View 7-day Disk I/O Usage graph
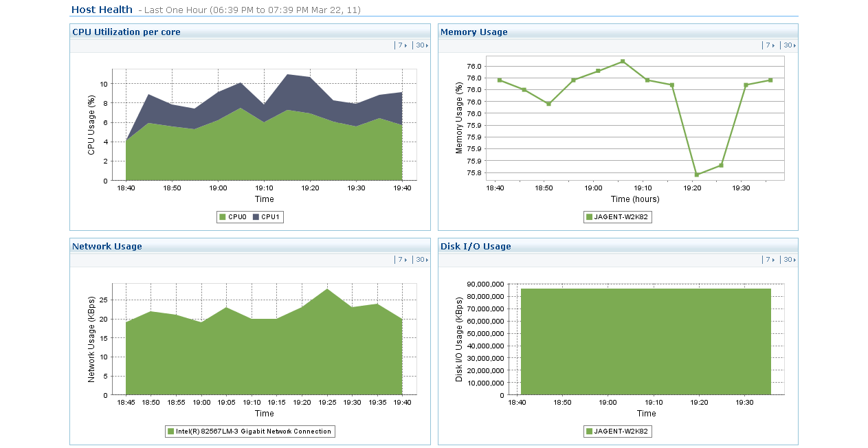The image size is (868, 448). [770, 260]
